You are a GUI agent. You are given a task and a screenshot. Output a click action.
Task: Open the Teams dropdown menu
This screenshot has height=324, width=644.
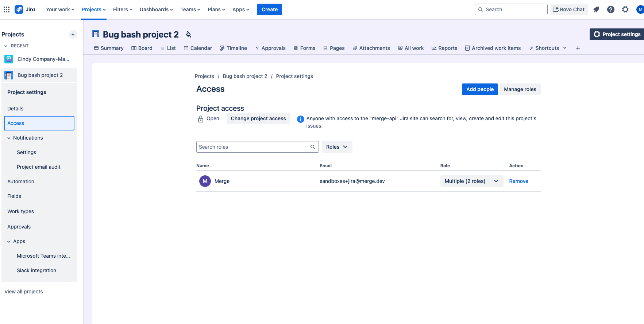click(190, 9)
